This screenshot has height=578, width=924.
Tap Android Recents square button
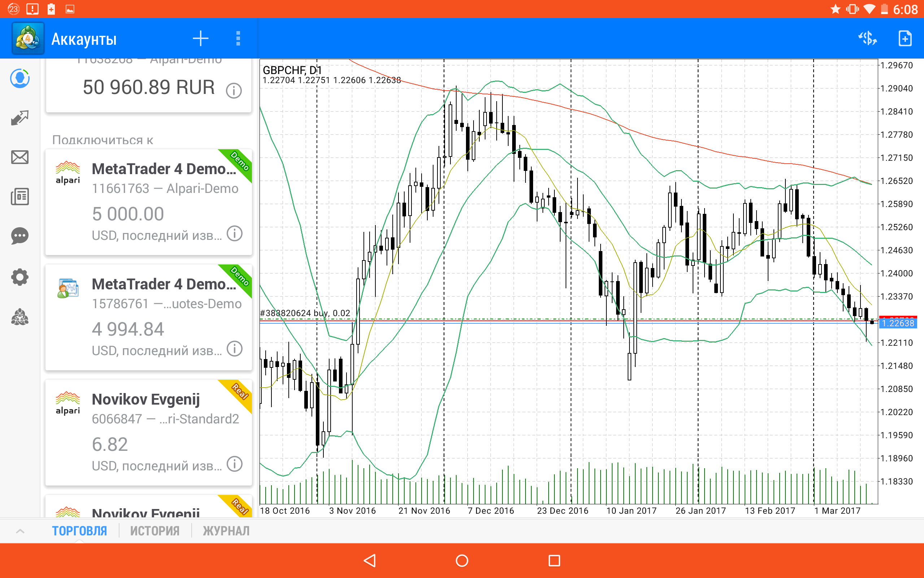[554, 560]
